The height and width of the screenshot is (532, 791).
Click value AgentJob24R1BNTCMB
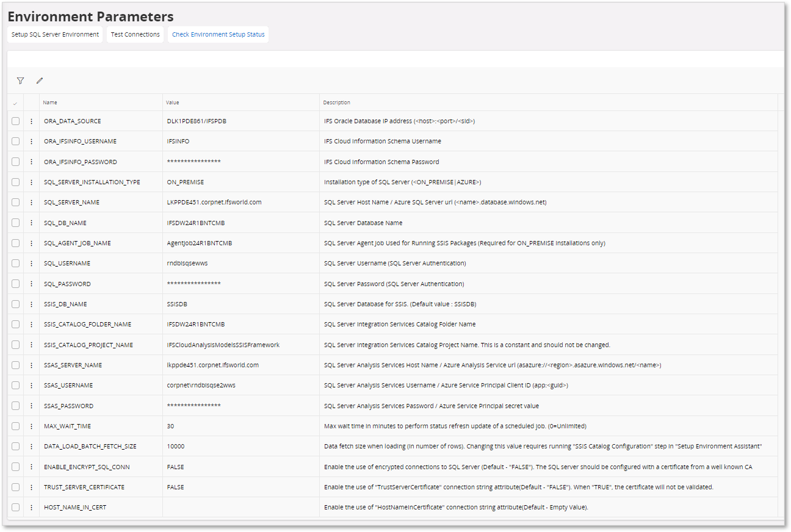click(x=200, y=243)
